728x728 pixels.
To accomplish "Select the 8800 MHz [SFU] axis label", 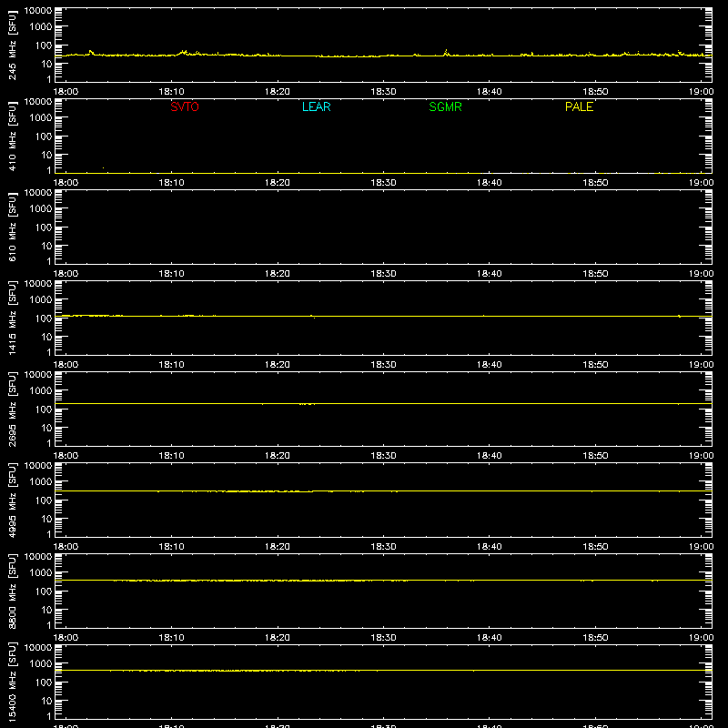I will coord(13,591).
